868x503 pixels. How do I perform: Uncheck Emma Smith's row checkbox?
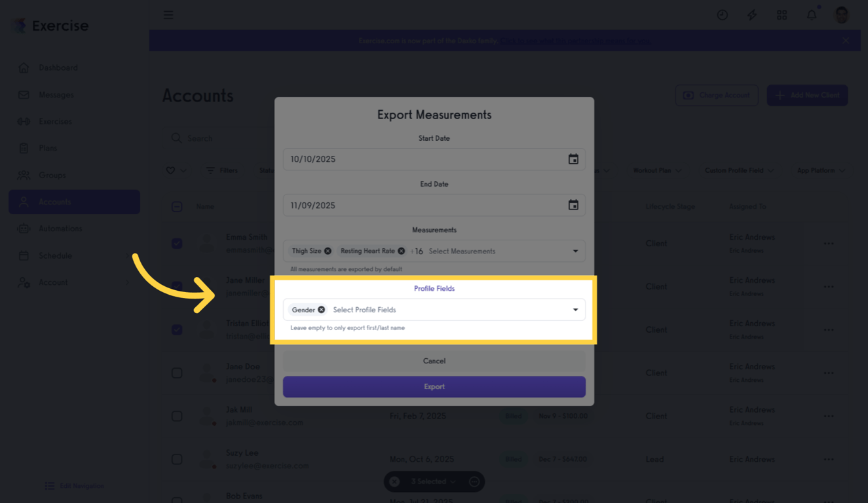176,243
